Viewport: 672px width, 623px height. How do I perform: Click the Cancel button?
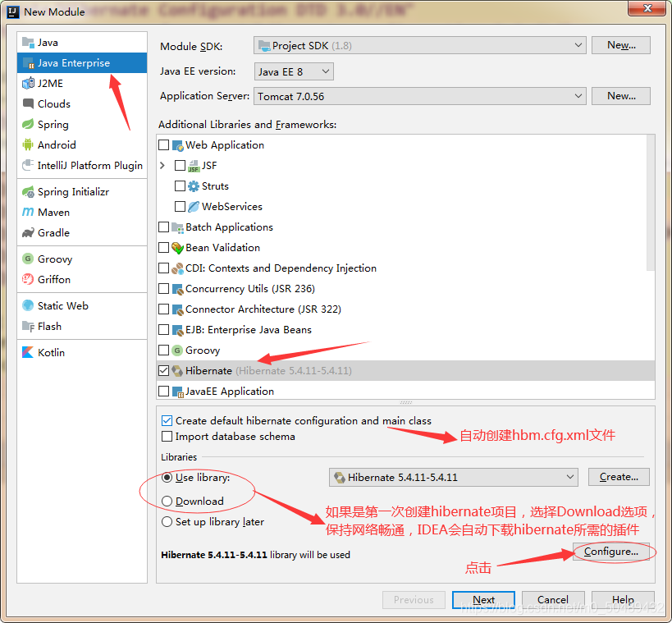click(553, 600)
